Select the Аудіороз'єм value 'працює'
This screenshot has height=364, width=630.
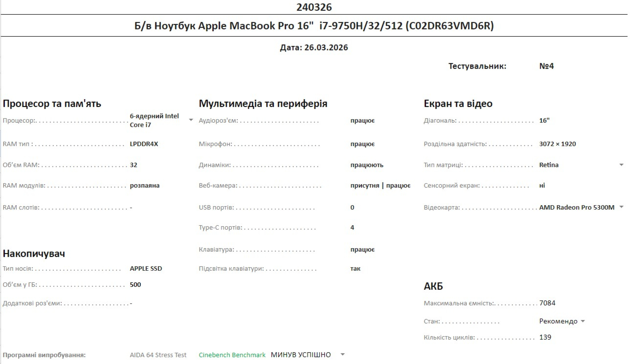click(x=362, y=121)
